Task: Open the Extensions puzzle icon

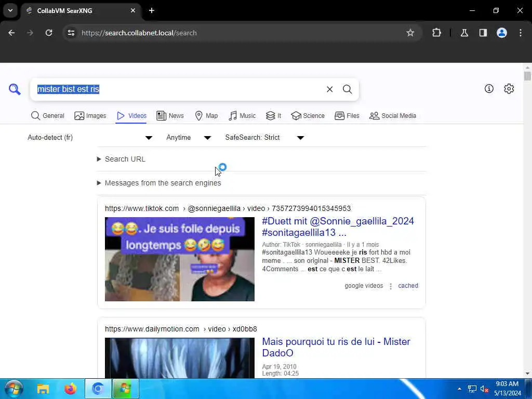Action: click(x=436, y=33)
